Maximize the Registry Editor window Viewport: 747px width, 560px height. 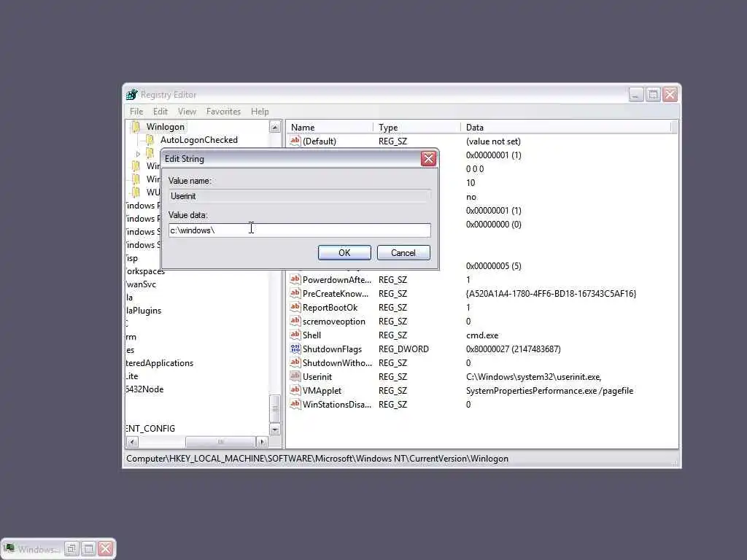[653, 95]
